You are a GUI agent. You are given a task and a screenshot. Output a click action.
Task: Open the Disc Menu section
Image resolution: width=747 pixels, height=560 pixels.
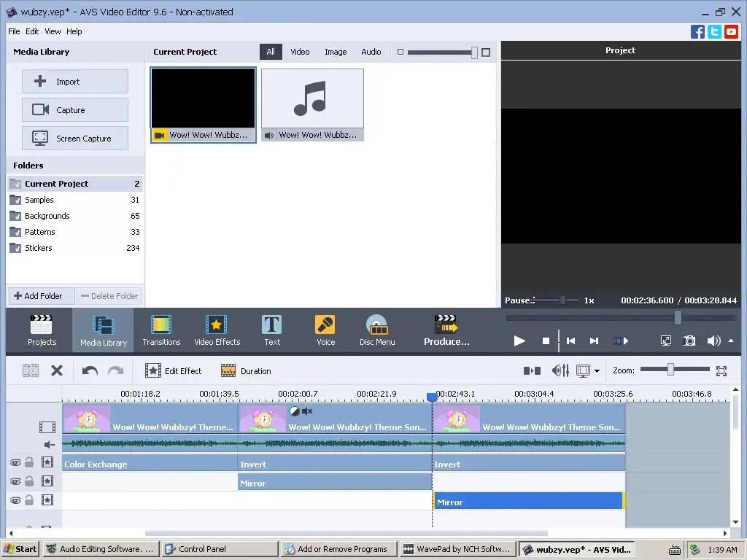pos(377,330)
